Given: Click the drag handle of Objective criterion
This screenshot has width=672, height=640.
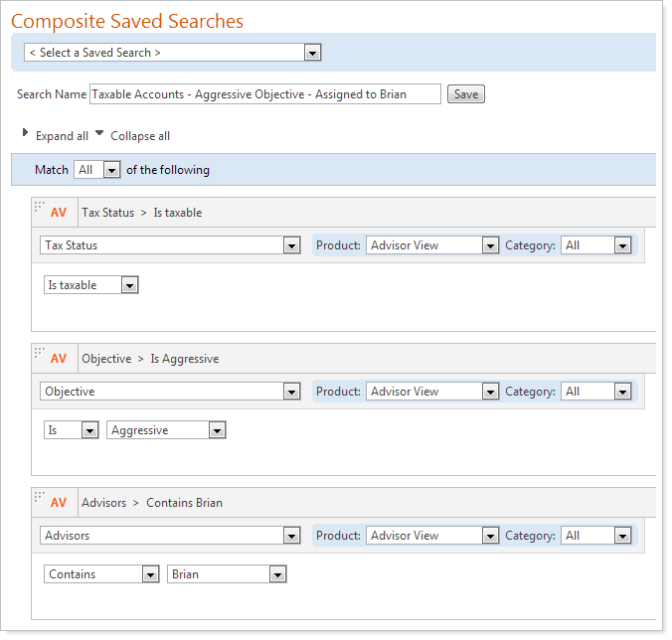Looking at the screenshot, I should [40, 354].
